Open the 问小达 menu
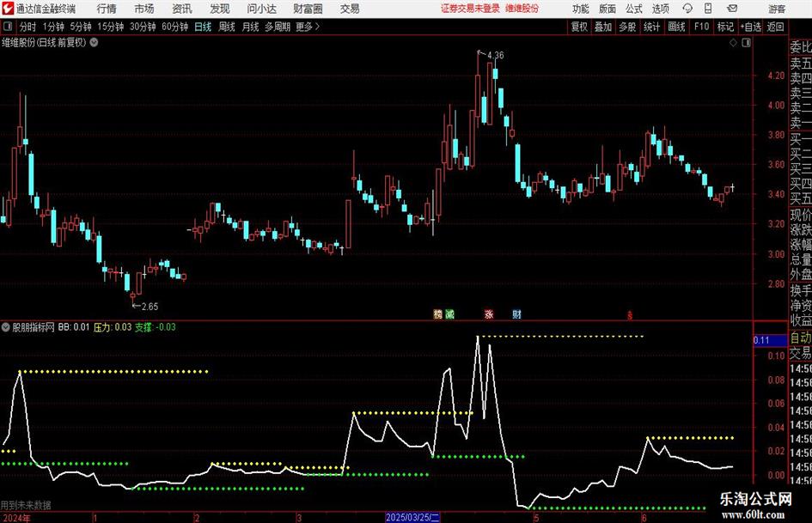812x523 pixels. [x=261, y=9]
